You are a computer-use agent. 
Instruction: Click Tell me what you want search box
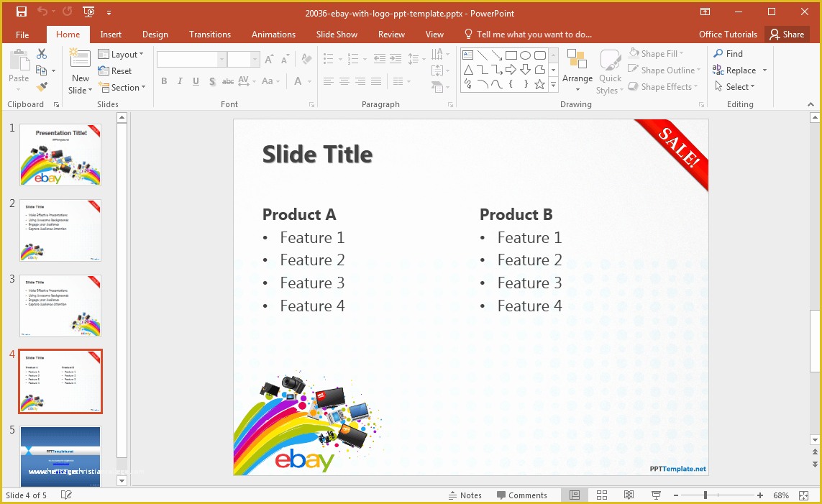click(529, 35)
